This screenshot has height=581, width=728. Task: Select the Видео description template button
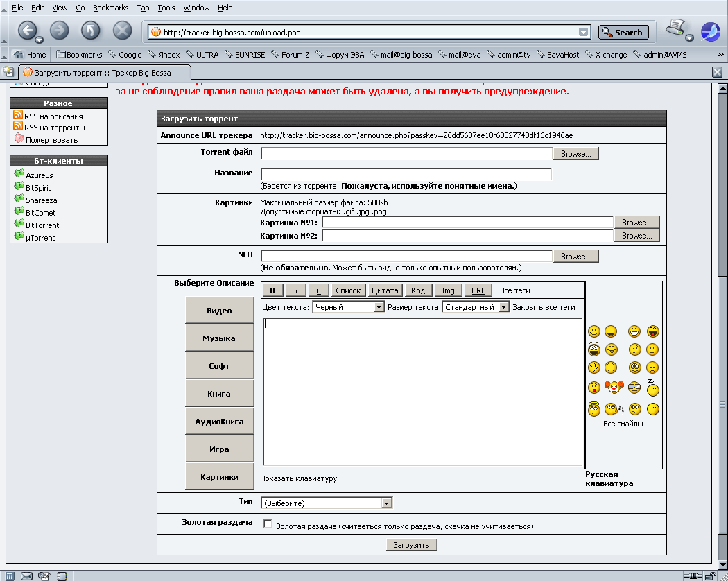[x=219, y=311]
